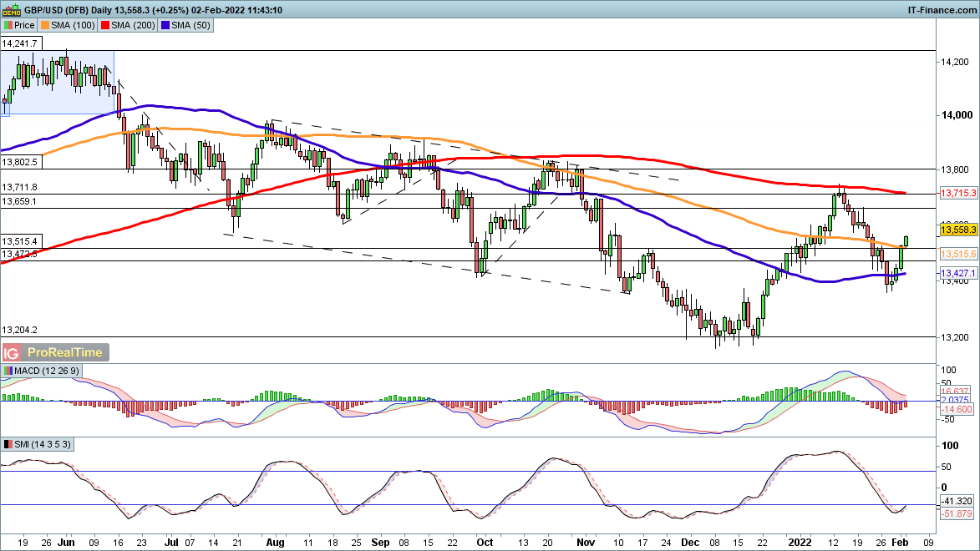Click the IT-Finance.com link
Viewport: 980px width, 551px height.
pyautogui.click(x=942, y=10)
